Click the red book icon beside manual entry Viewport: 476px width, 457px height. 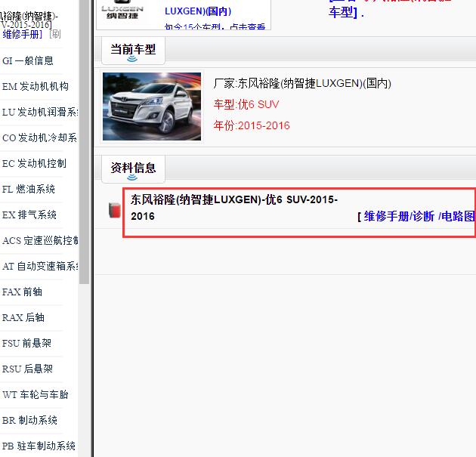click(x=115, y=210)
